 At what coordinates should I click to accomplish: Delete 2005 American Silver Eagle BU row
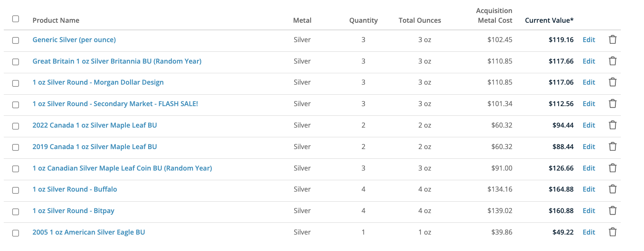613,232
